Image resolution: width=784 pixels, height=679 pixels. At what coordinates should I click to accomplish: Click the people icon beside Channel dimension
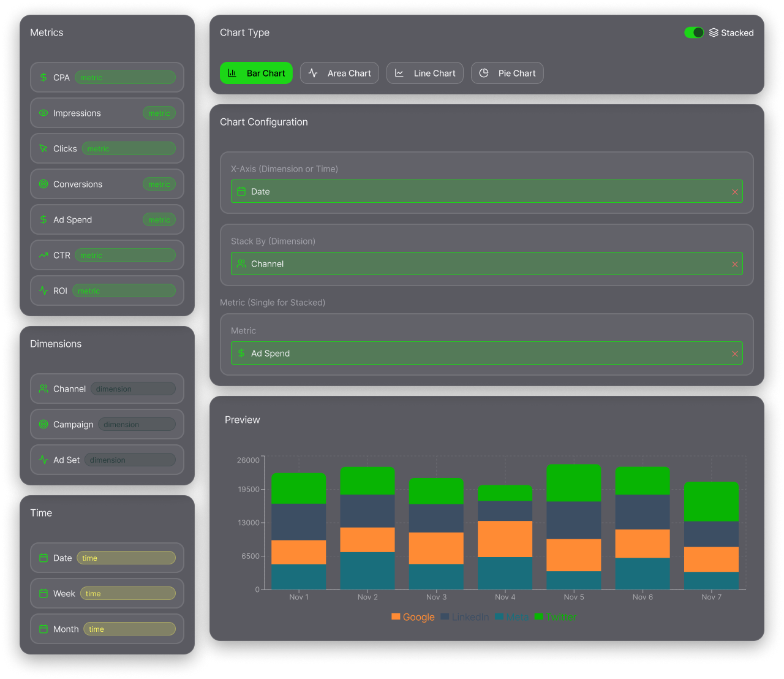[x=43, y=389]
